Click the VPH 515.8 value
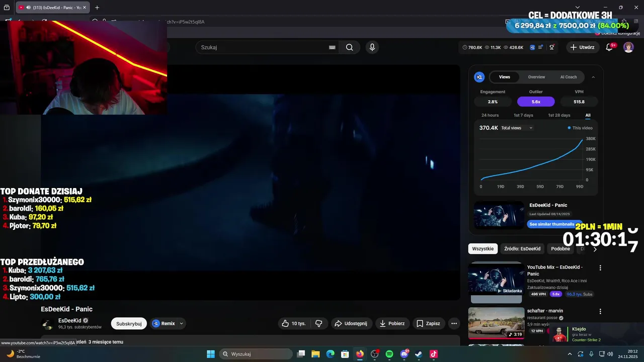Screen dimensions: 644x362 [x=579, y=102]
